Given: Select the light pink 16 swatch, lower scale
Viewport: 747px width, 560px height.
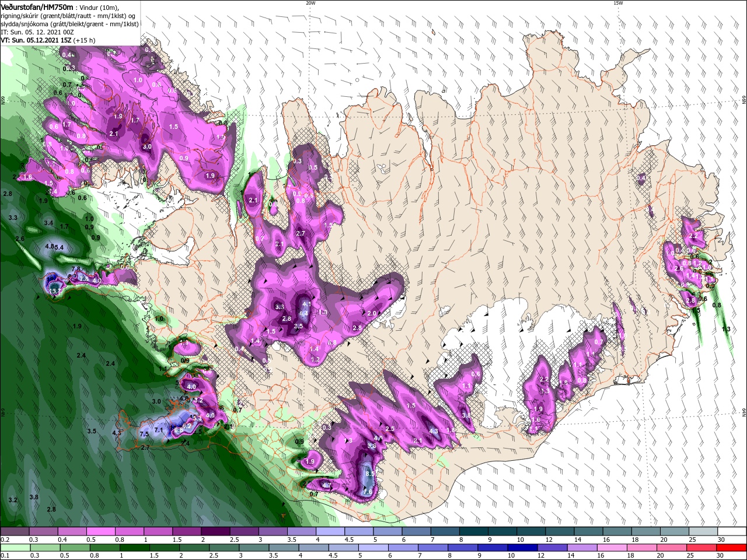Looking at the screenshot, I should tap(613, 548).
